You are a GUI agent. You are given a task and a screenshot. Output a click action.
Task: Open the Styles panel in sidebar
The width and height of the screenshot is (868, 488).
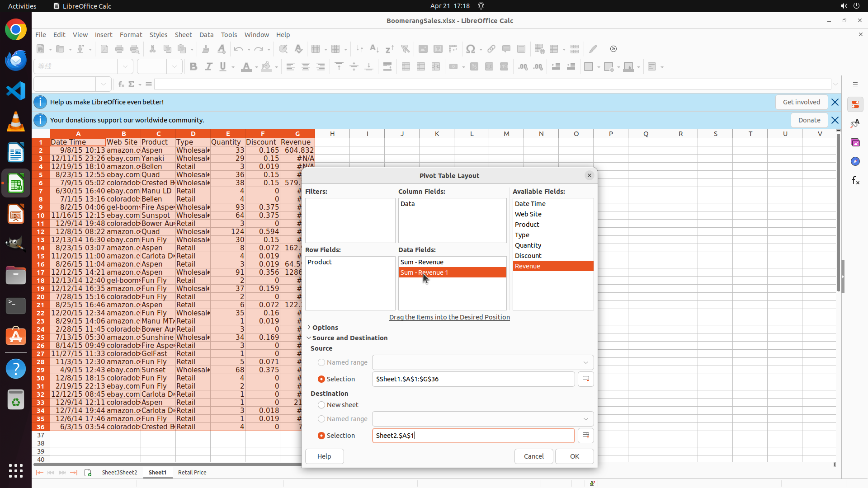855,123
